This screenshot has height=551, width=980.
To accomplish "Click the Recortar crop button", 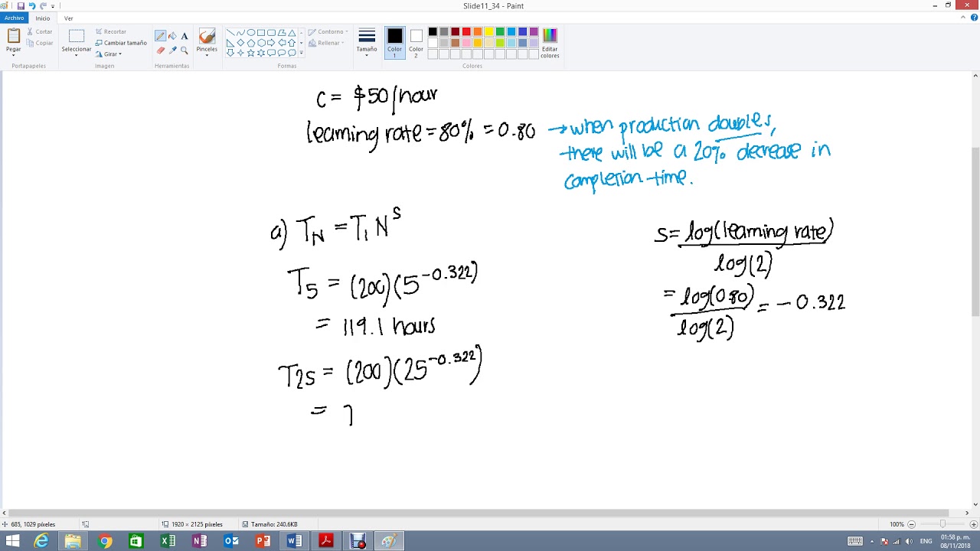I will [111, 31].
